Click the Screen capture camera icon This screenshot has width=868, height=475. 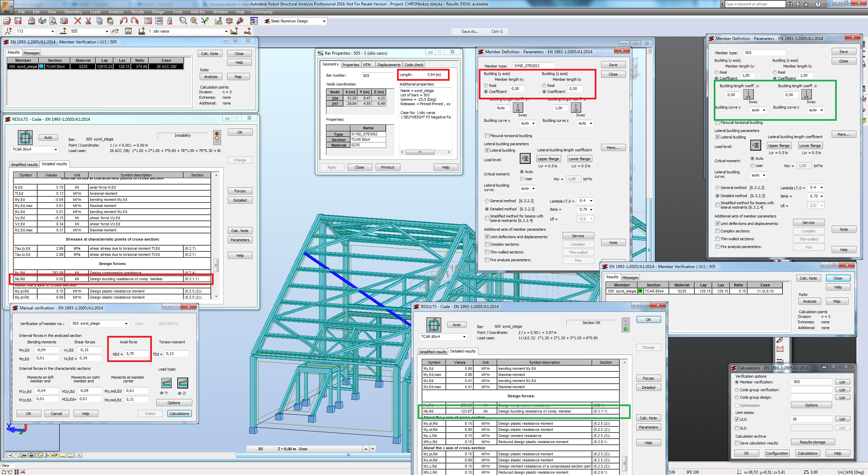(64, 21)
